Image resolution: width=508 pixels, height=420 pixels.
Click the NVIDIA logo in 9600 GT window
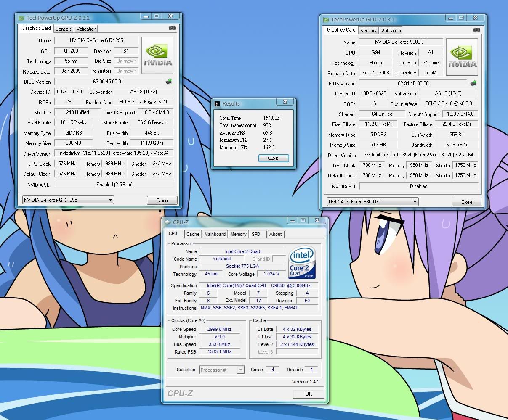(x=462, y=57)
